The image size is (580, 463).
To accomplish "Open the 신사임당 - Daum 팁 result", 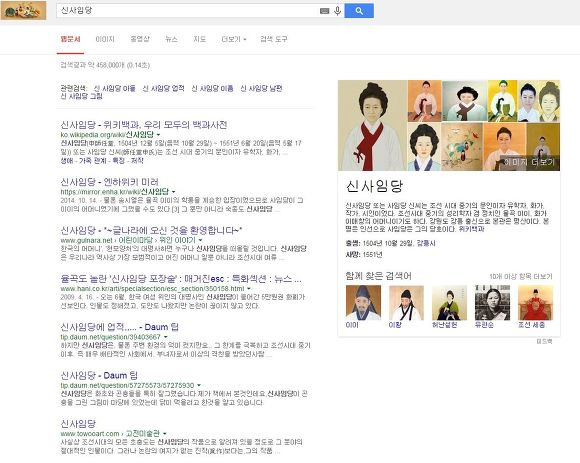I will pyautogui.click(x=99, y=376).
